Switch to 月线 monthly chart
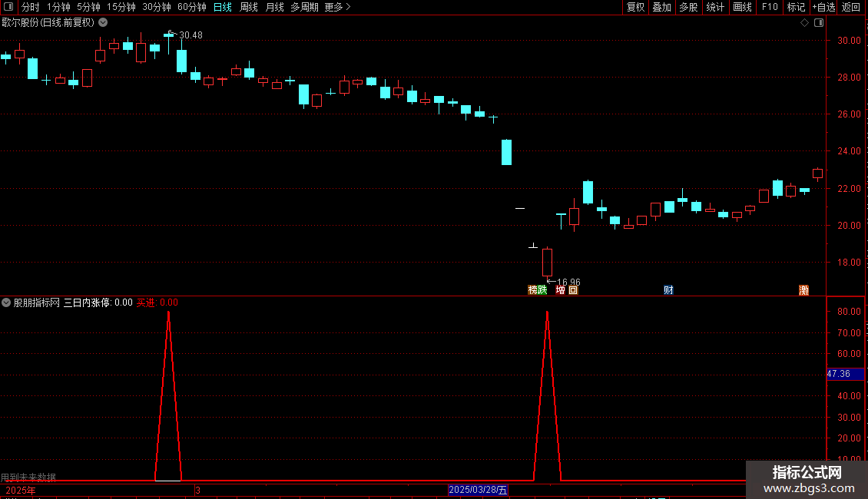 pyautogui.click(x=274, y=7)
